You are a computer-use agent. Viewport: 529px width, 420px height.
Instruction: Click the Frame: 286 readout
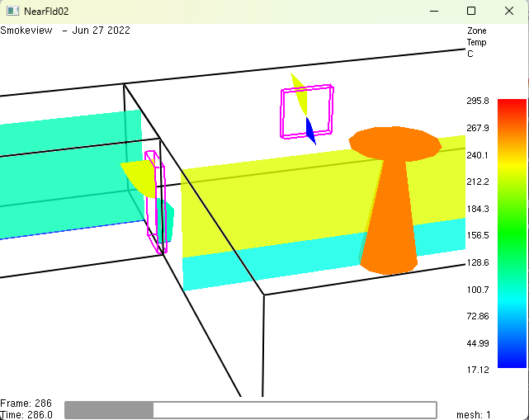tap(26, 403)
